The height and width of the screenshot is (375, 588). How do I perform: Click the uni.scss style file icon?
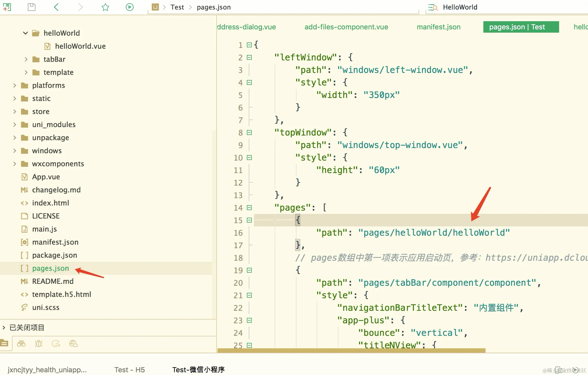pyautogui.click(x=25, y=308)
